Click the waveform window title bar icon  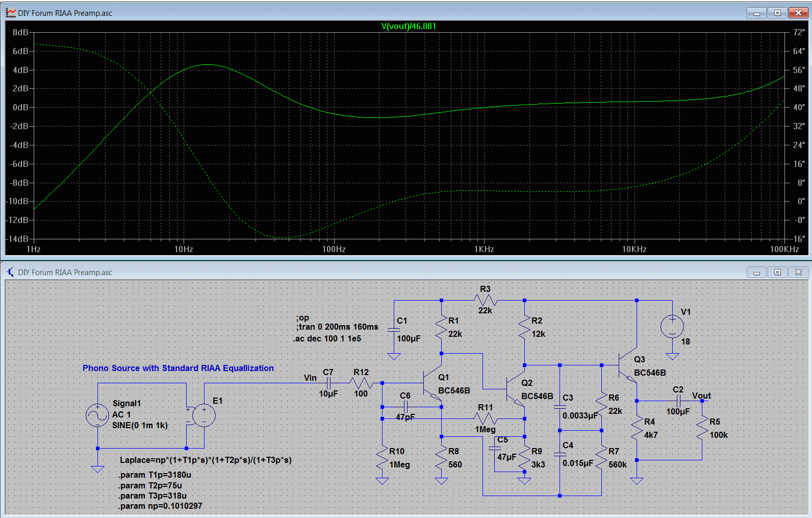click(x=11, y=13)
